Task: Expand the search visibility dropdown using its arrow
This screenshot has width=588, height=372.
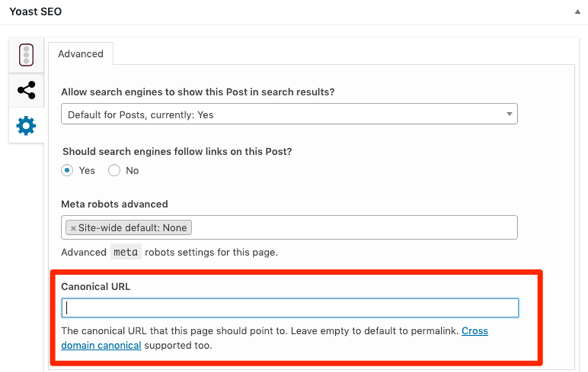Action: [x=510, y=114]
